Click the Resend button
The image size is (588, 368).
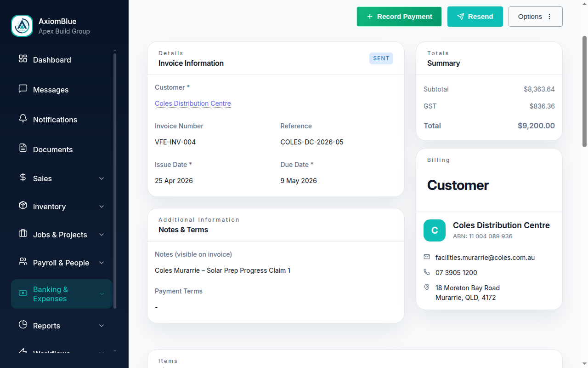475,17
